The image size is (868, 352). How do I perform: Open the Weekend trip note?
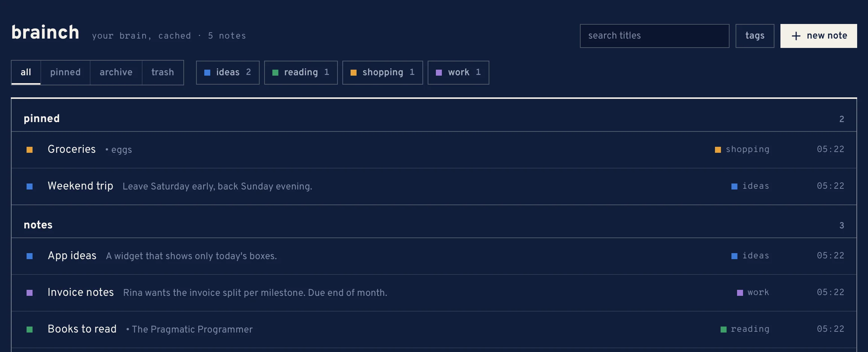point(434,186)
